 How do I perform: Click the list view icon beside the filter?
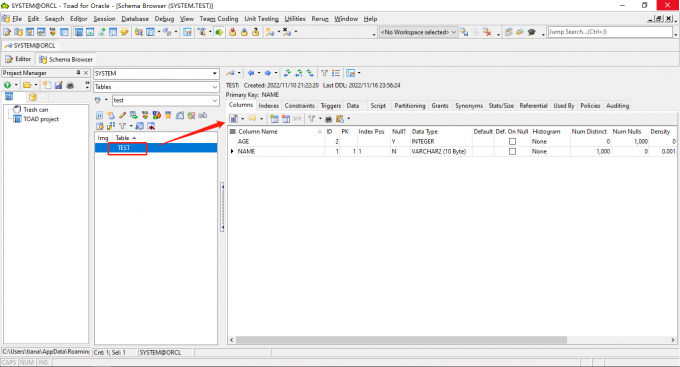(x=336, y=73)
